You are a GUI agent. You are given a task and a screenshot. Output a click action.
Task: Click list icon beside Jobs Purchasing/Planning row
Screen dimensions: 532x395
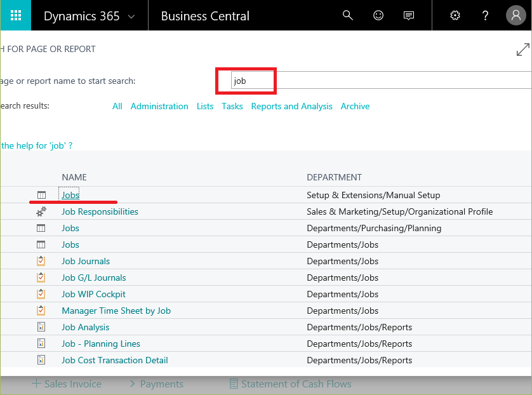click(41, 228)
